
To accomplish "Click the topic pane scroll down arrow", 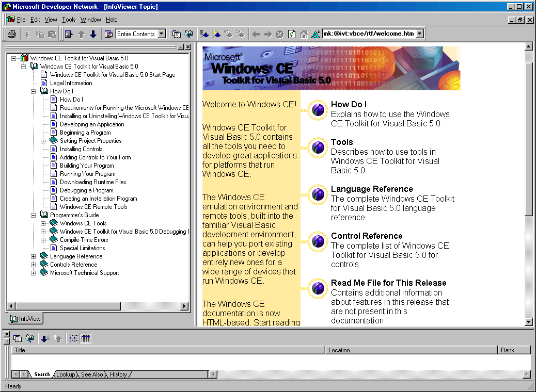I will click(x=528, y=321).
